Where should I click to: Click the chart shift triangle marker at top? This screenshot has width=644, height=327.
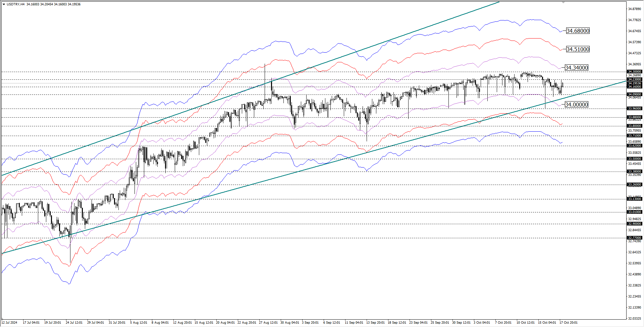coord(563,2)
